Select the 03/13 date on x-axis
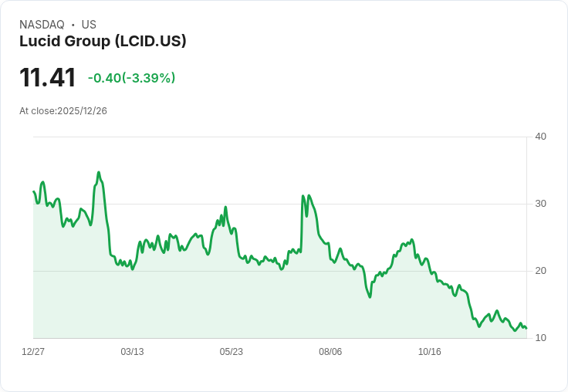Viewport: 568px width, 392px height. tap(132, 351)
